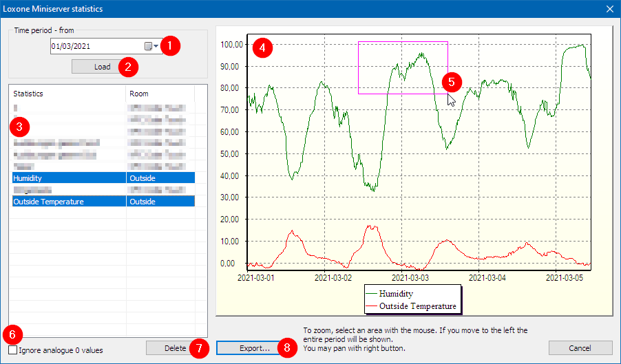Select the Humidity row in the statistics list

coord(69,178)
